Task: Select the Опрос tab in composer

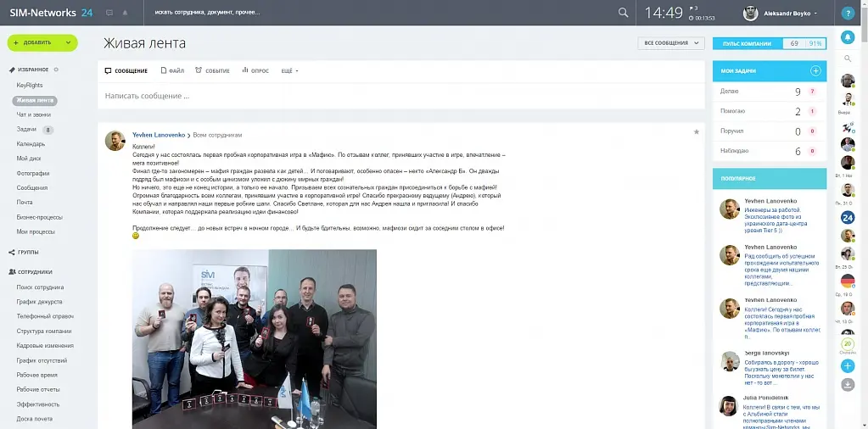Action: (255, 70)
